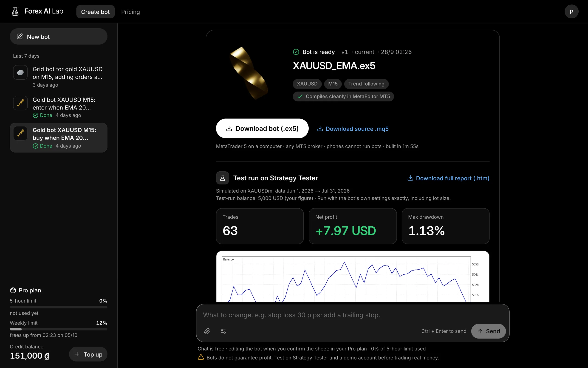The height and width of the screenshot is (368, 588).
Task: Open the sliders settings icon in chat box
Action: click(x=223, y=331)
